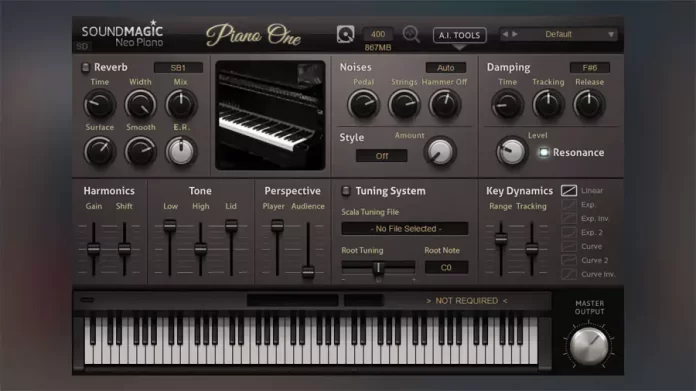Image resolution: width=696 pixels, height=391 pixels.
Task: Click the lowest white key on keyboard
Action: coord(88,341)
